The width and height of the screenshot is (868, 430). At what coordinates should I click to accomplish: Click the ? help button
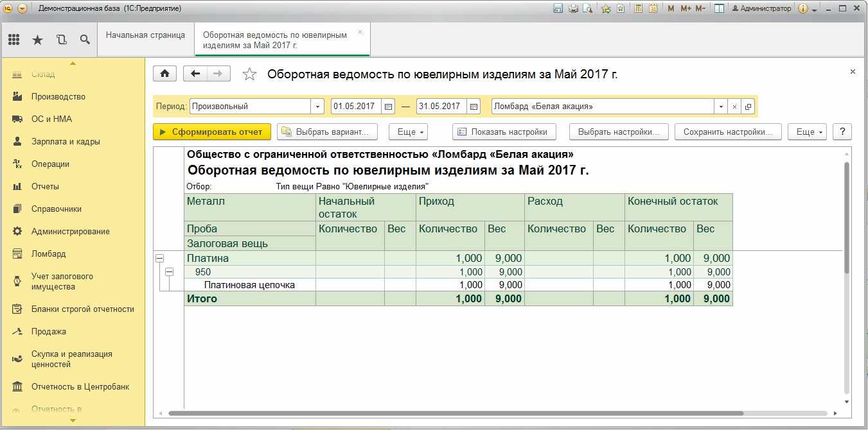[842, 132]
